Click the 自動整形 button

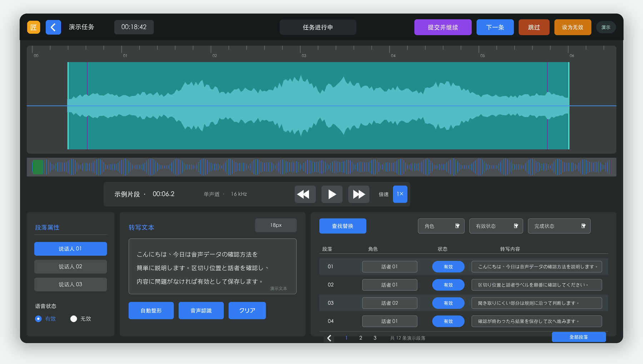(151, 311)
